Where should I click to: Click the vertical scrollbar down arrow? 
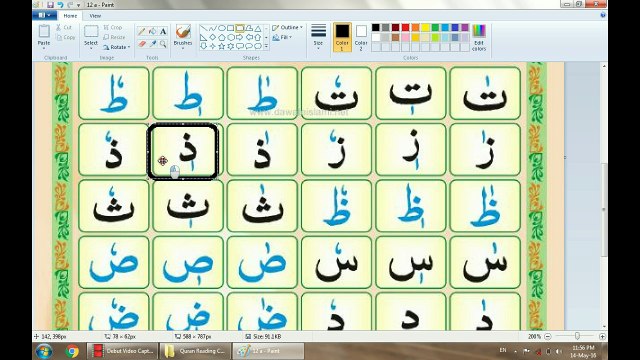604,327
